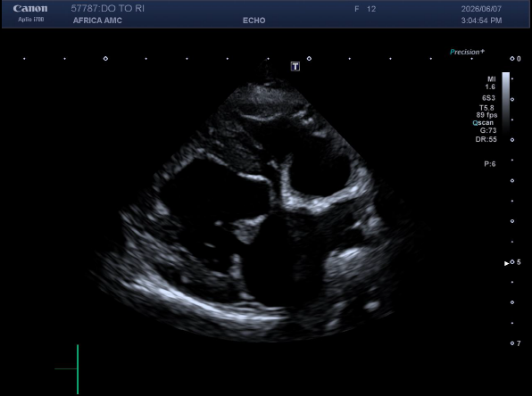The height and width of the screenshot is (396, 532).
Task: Click the focus arrow at depth 5
Action: pos(506,263)
